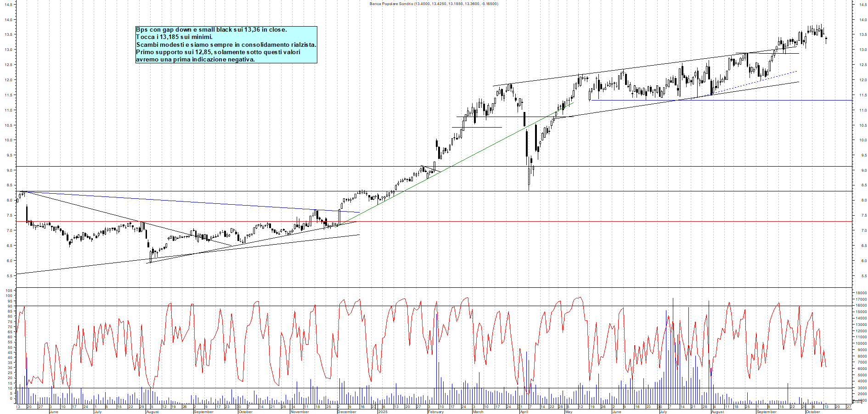The height and width of the screenshot is (414, 868).
Task: Click the April month label on axis
Action: click(x=524, y=412)
